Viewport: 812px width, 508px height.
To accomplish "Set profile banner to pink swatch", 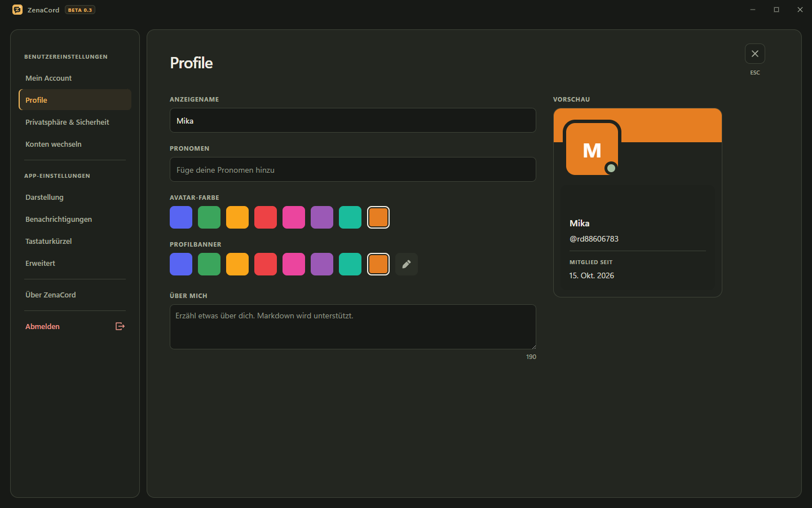I will (294, 264).
